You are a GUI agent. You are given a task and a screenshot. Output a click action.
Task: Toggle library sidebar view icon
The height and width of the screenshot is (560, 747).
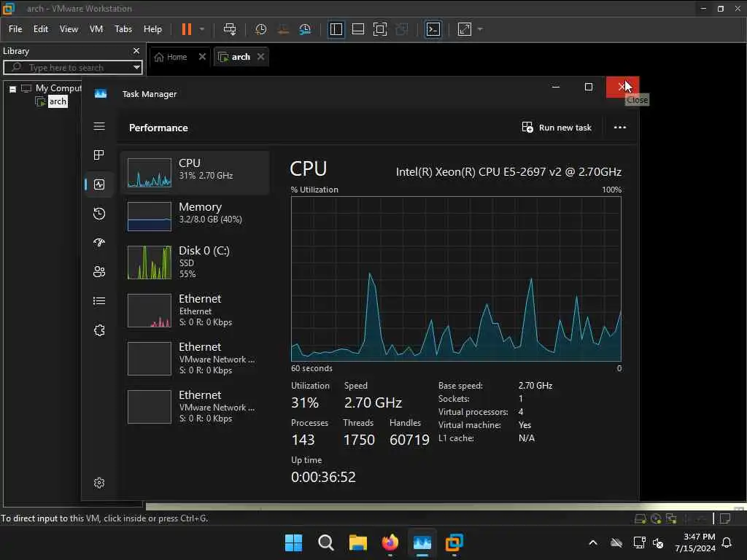(336, 29)
